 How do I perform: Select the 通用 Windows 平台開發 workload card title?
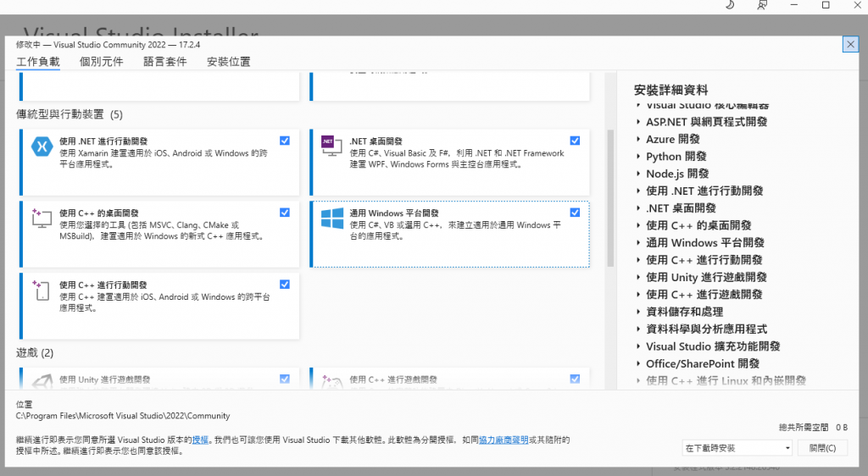click(x=394, y=213)
